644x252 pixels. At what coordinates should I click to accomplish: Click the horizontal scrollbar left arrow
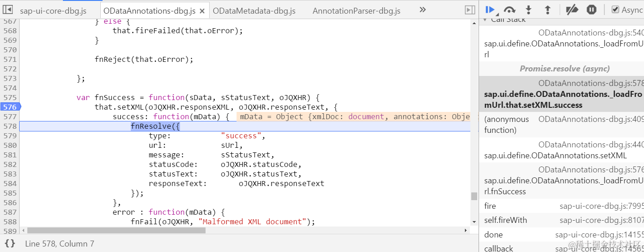(x=23, y=230)
